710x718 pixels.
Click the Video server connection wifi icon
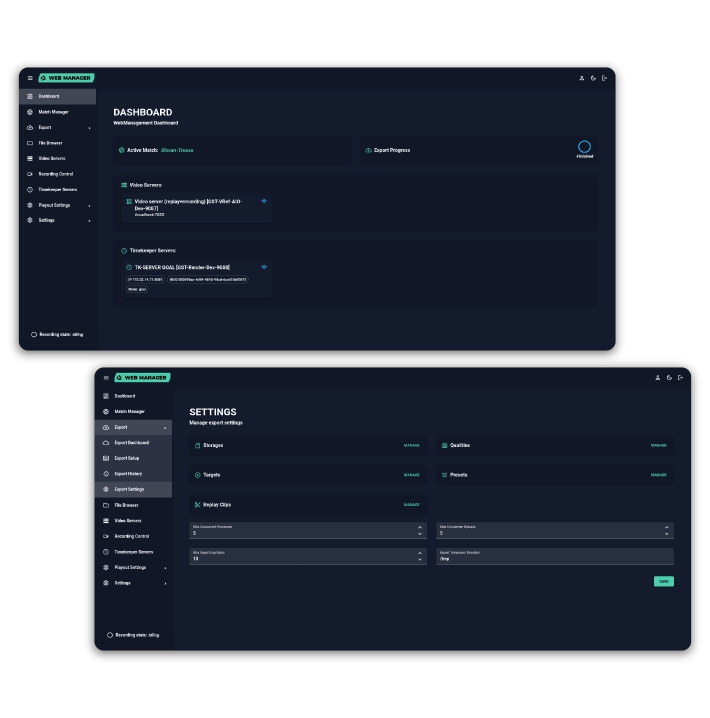(x=264, y=201)
